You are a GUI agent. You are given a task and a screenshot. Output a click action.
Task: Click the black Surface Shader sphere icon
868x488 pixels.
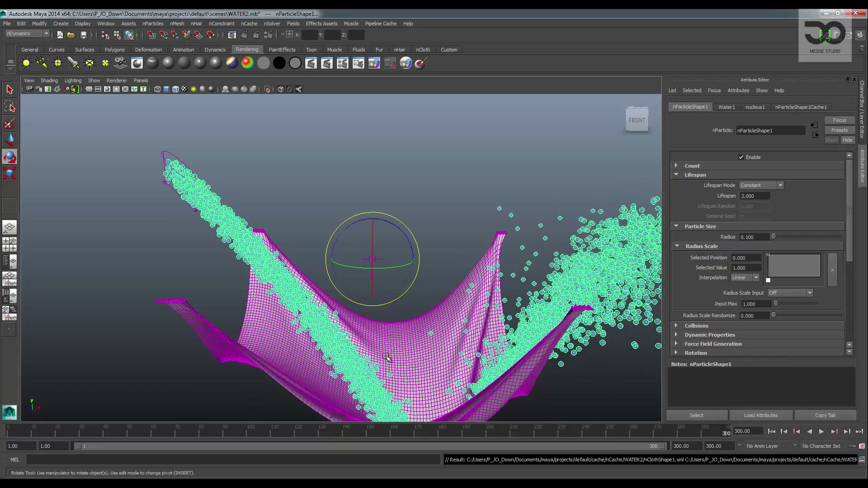click(x=279, y=63)
